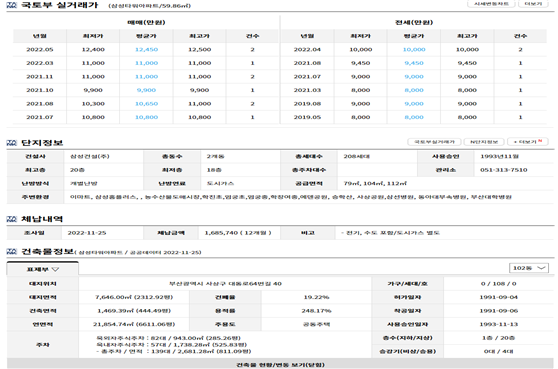
Task: Open the 102동 building dropdown
Action: (x=529, y=268)
